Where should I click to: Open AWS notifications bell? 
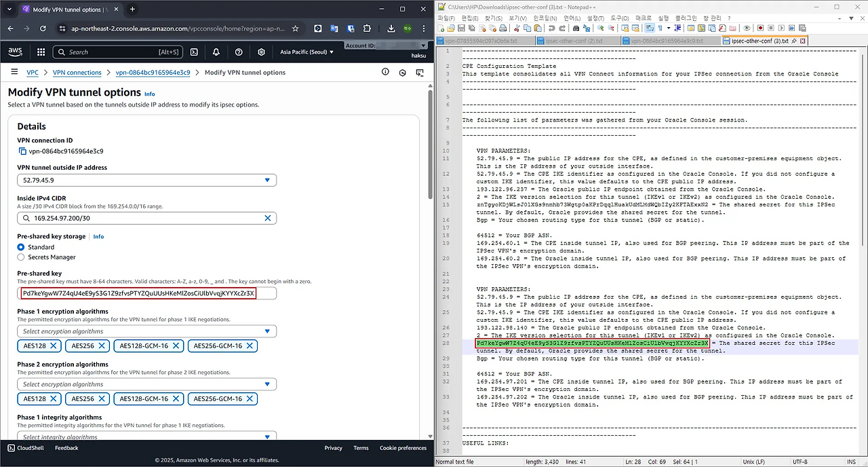click(216, 52)
